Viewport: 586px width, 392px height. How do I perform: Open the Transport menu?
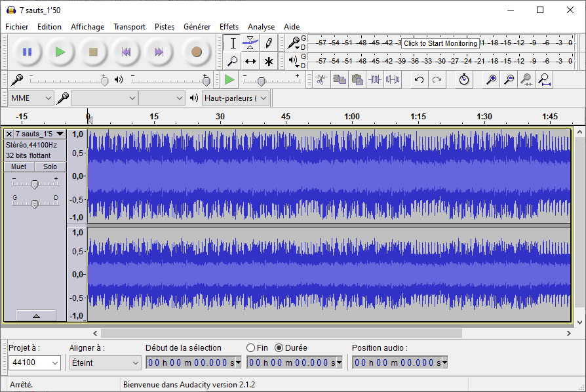point(129,27)
